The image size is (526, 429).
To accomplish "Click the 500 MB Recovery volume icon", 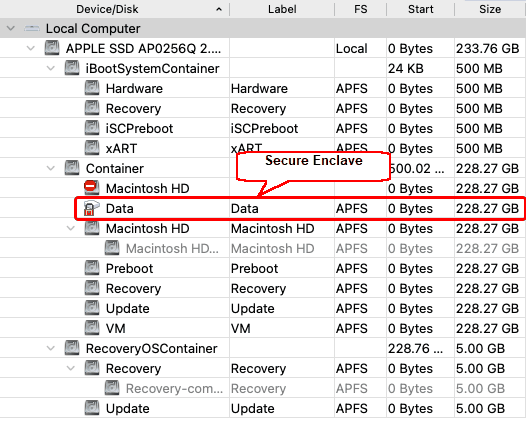I will pos(92,108).
